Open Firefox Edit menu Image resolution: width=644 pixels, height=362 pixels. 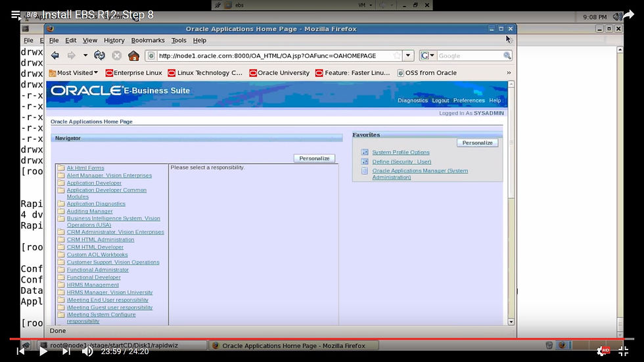(x=71, y=40)
